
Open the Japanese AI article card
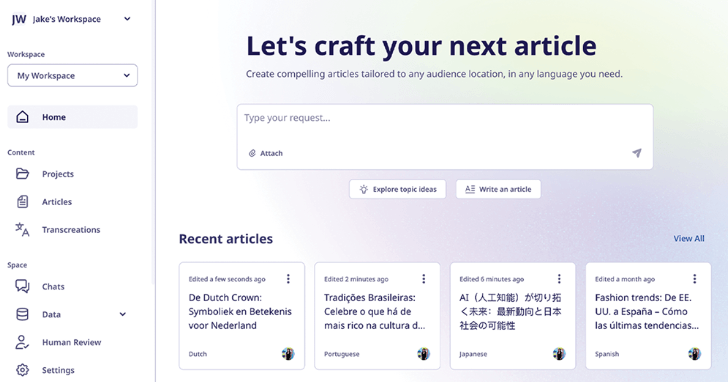[x=513, y=316]
